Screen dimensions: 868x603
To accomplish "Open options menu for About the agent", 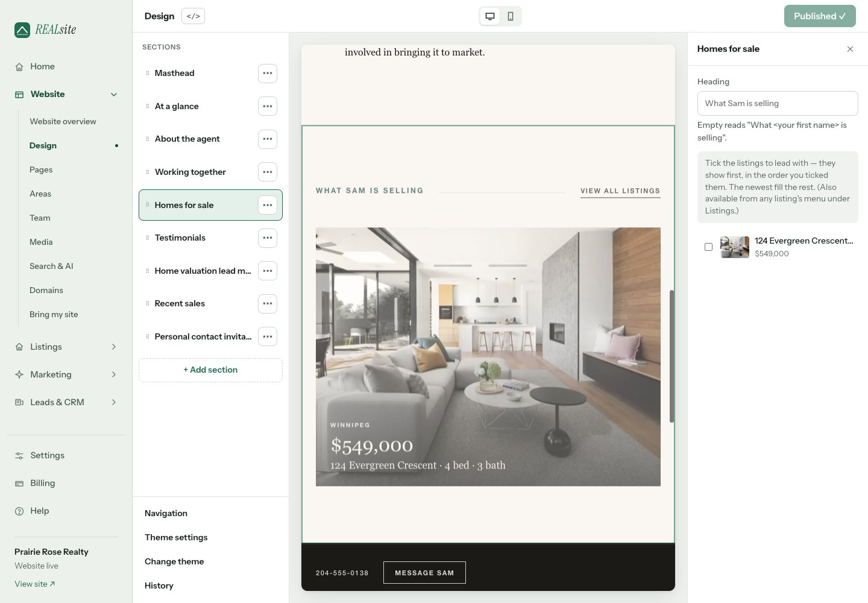I will 268,139.
